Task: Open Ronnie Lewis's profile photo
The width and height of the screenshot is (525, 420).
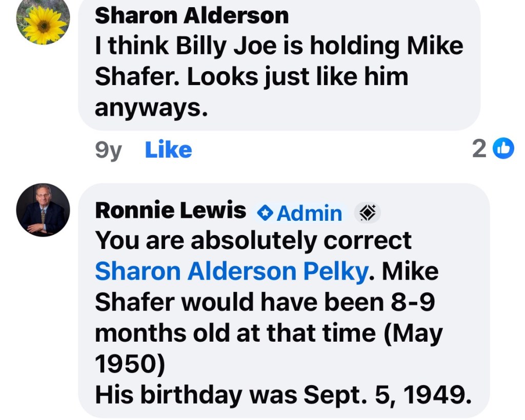Action: 43,209
